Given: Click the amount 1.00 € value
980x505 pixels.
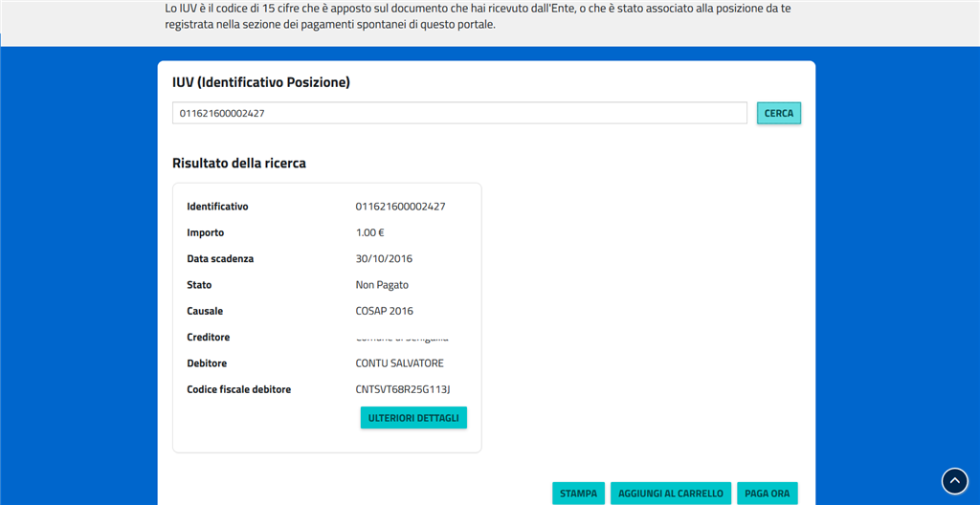Looking at the screenshot, I should (369, 232).
